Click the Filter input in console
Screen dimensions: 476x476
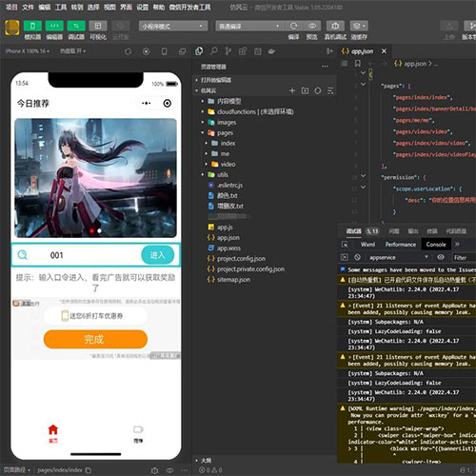click(464, 257)
